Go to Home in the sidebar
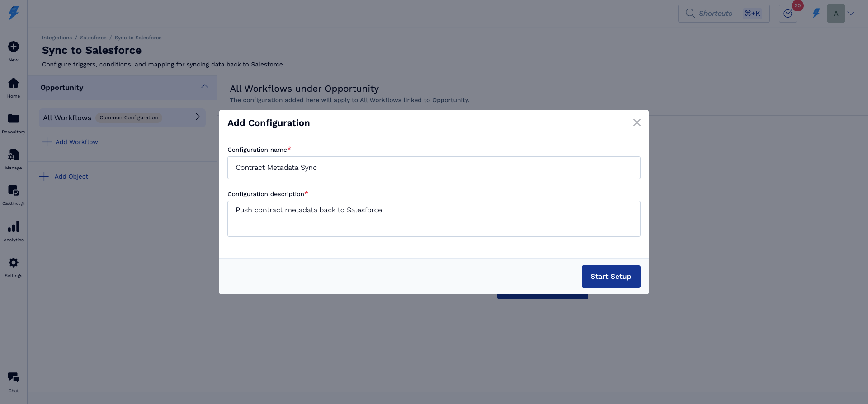The height and width of the screenshot is (404, 868). pos(14,83)
